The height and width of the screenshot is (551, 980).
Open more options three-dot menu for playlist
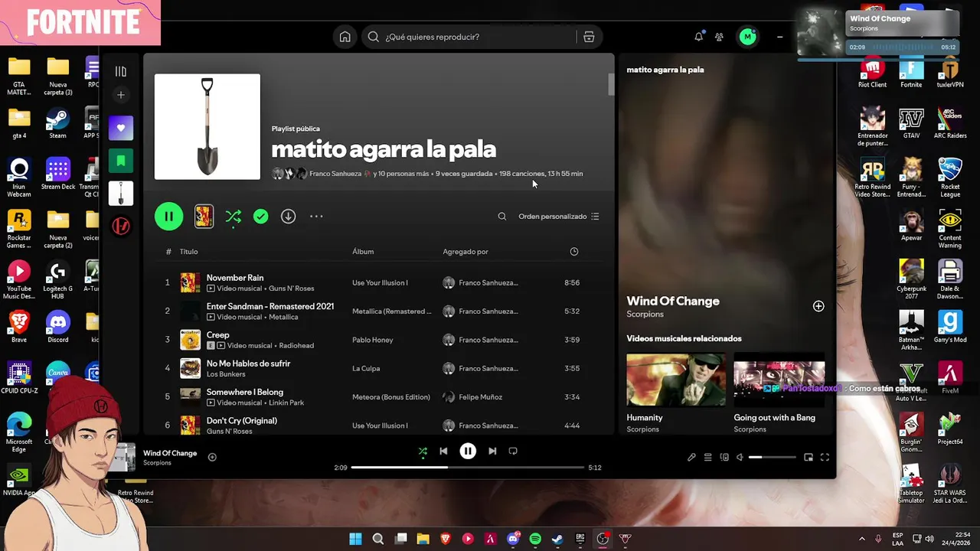pyautogui.click(x=316, y=217)
